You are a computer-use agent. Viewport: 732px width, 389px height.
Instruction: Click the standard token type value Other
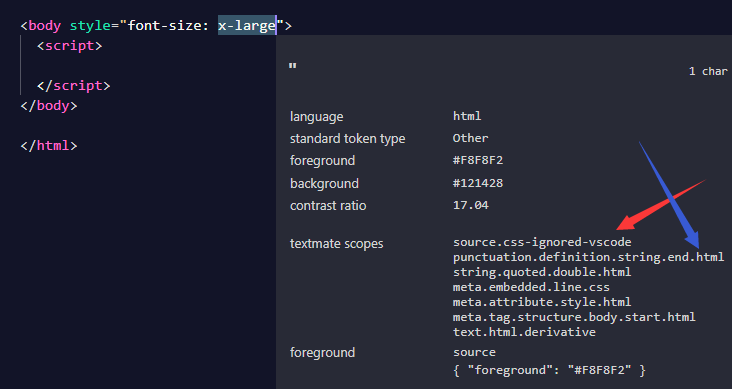(470, 138)
